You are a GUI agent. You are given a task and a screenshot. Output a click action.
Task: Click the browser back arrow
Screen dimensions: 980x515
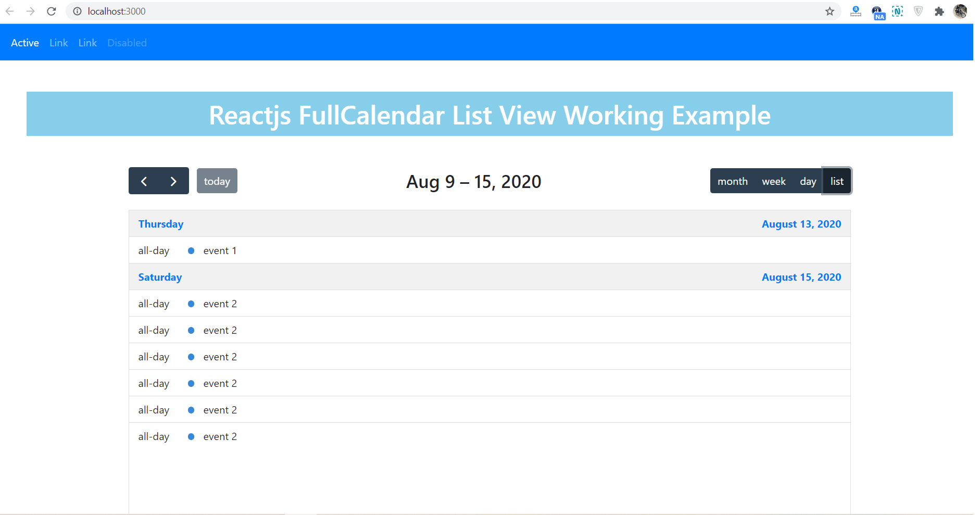[x=10, y=11]
